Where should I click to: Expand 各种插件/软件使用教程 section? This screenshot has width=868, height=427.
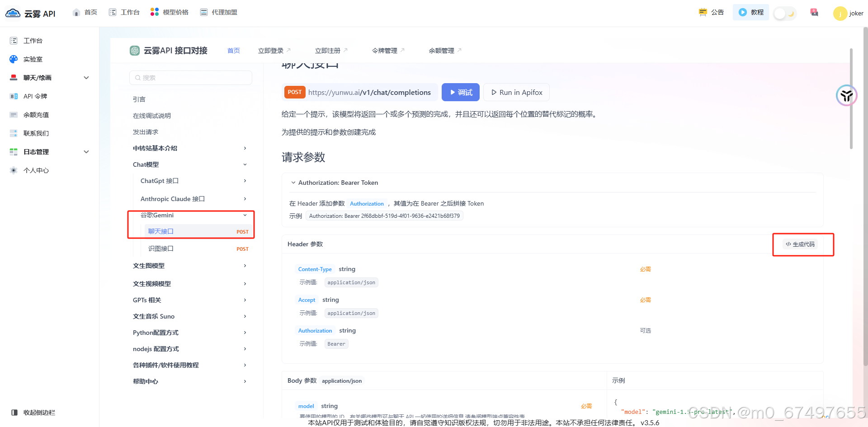tap(191, 365)
